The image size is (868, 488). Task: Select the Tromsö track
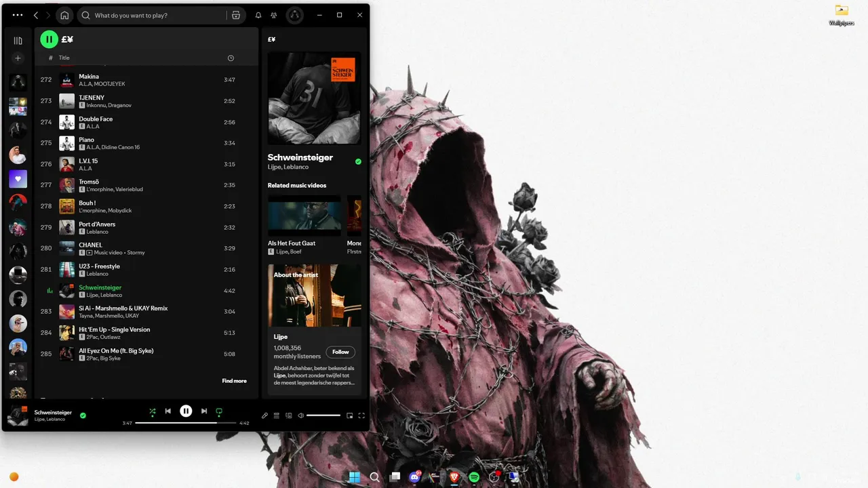click(x=146, y=185)
